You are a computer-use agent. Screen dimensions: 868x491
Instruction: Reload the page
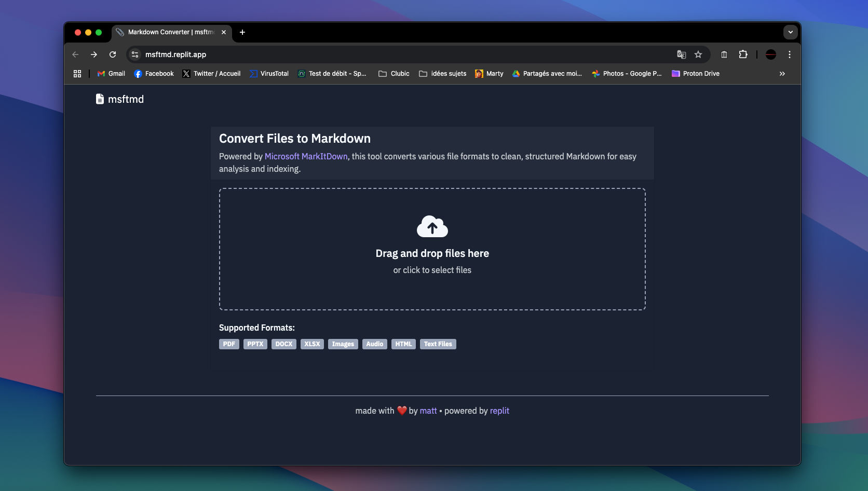click(113, 54)
